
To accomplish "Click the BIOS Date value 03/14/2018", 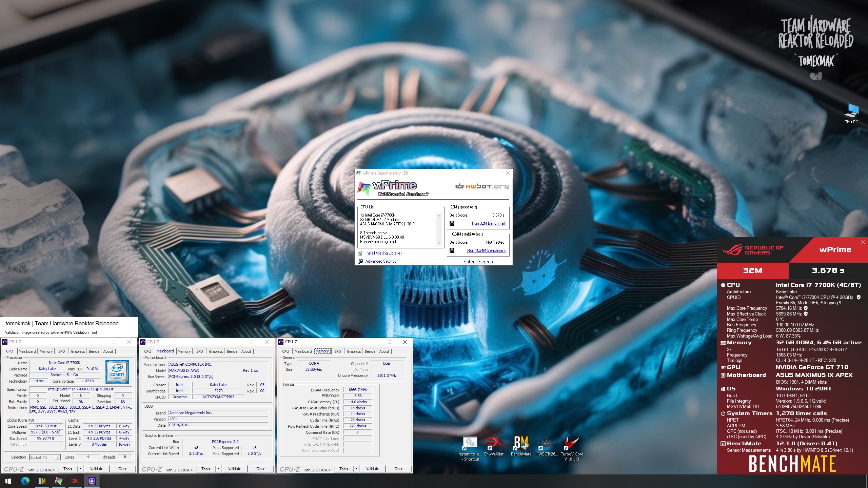I will point(218,425).
